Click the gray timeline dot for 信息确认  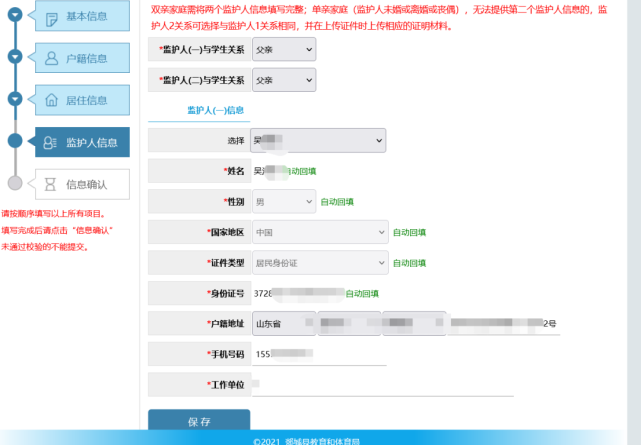(x=15, y=183)
